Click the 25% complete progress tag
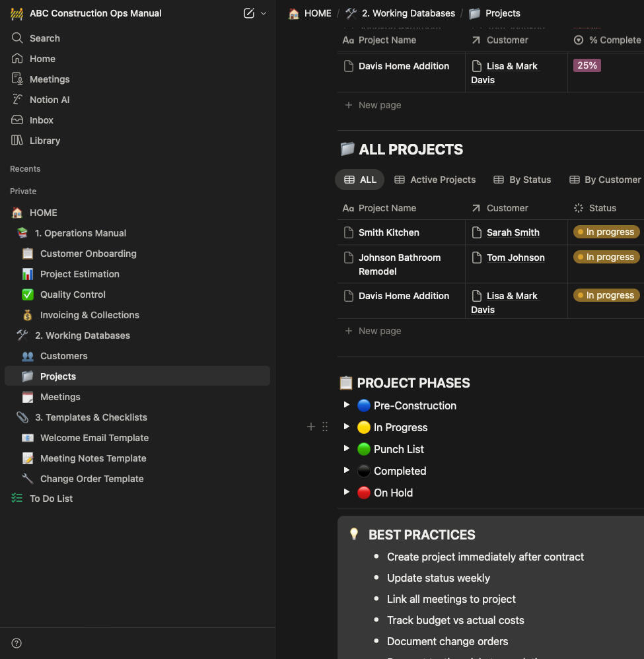 (587, 66)
